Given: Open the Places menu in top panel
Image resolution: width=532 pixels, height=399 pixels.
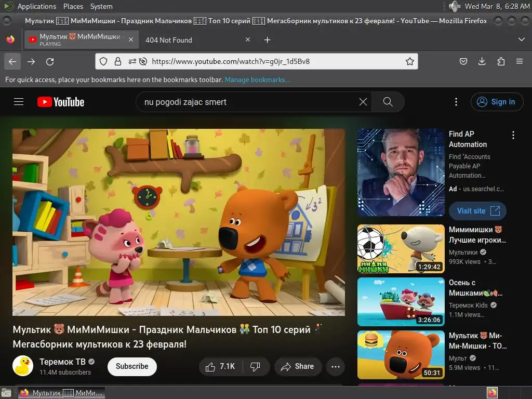Looking at the screenshot, I should (x=73, y=6).
